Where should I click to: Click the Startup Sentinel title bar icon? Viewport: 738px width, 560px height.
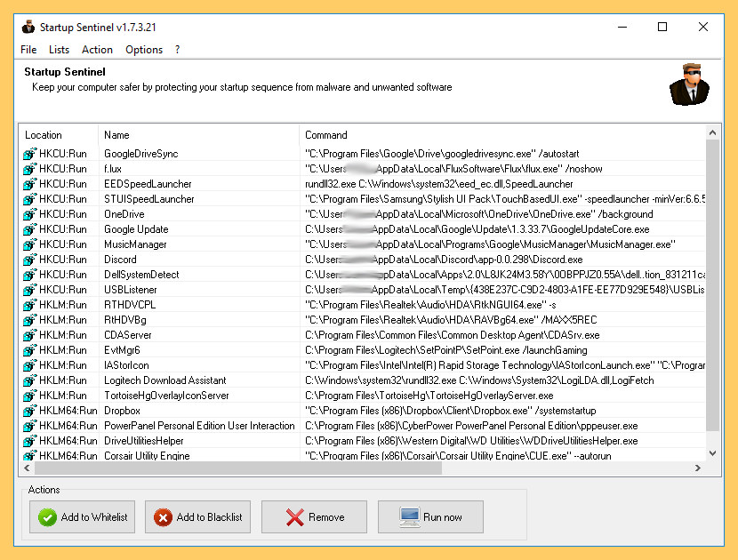(x=28, y=27)
